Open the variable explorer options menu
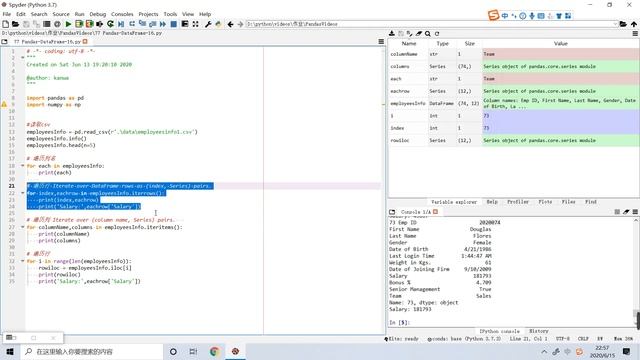The width and height of the screenshot is (640, 360). pyautogui.click(x=635, y=33)
